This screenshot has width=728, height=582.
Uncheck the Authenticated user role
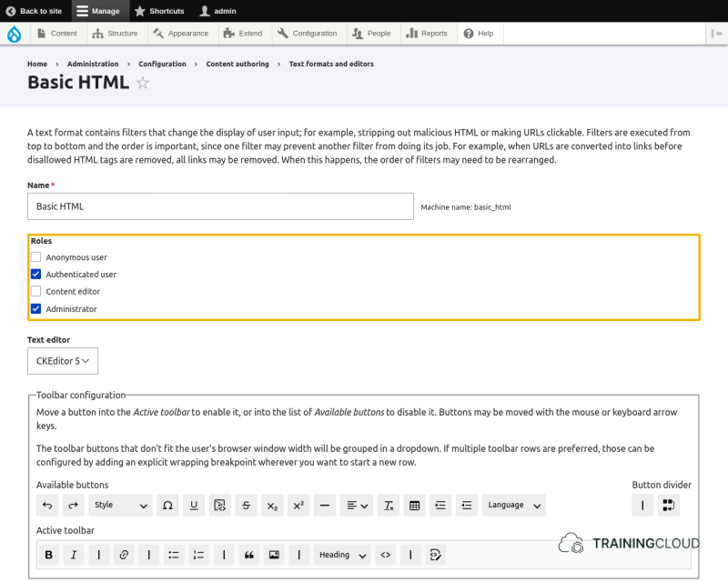[35, 275]
